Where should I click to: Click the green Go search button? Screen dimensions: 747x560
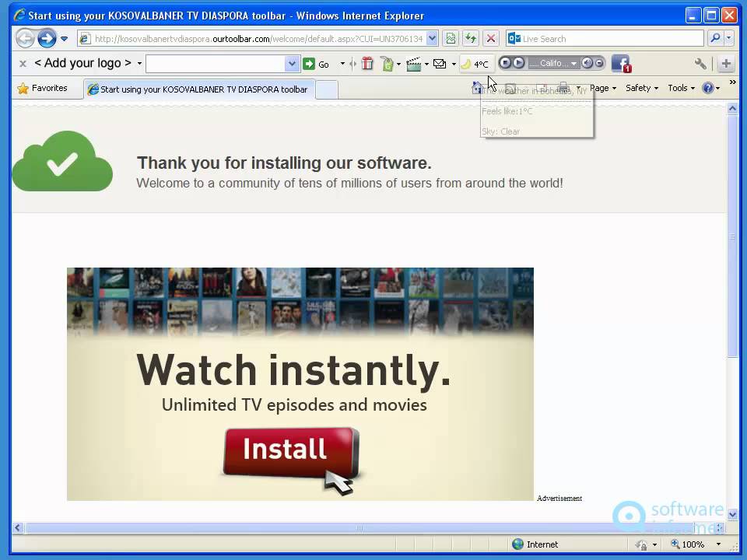tap(317, 64)
